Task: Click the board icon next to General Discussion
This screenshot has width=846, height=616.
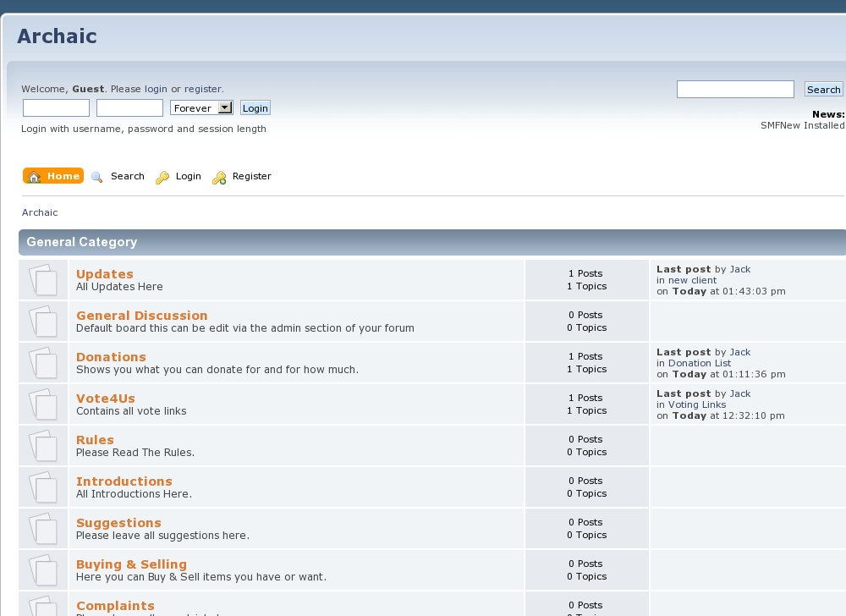Action: click(x=43, y=322)
